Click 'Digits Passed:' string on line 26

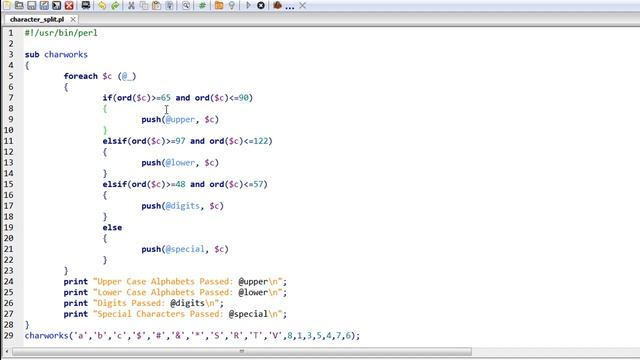131,303
